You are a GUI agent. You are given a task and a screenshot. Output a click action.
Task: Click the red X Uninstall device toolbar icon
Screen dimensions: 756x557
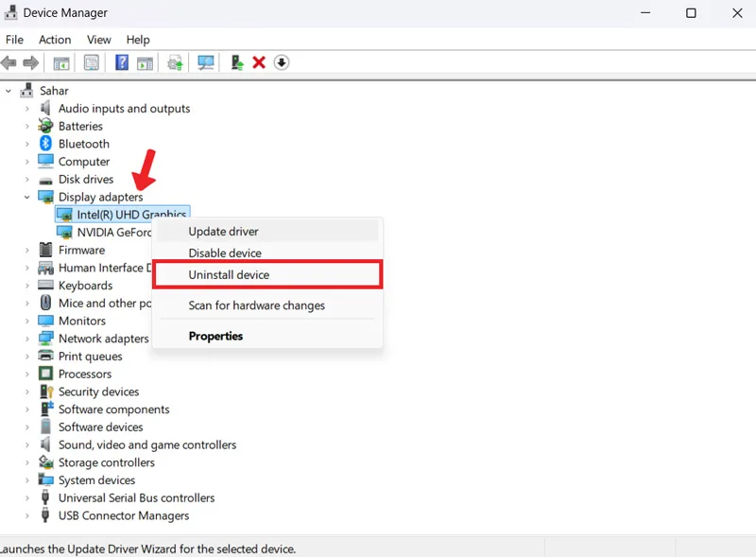[x=259, y=62]
